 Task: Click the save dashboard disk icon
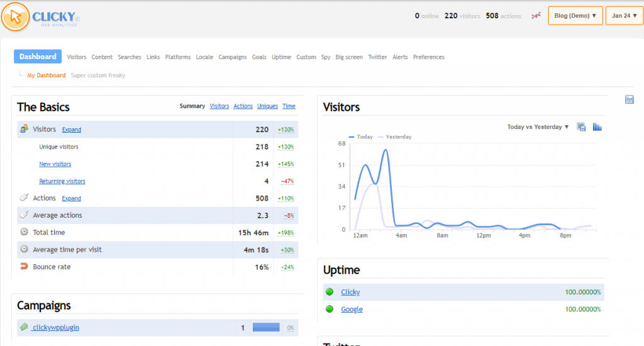pyautogui.click(x=629, y=99)
